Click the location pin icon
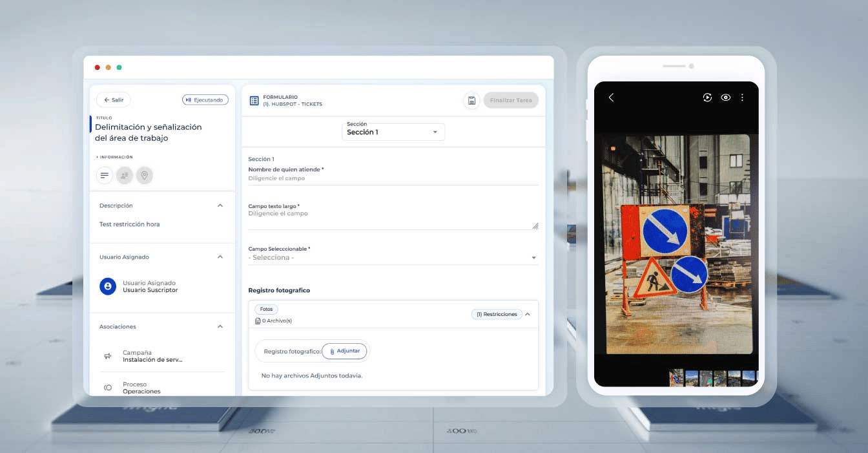 (145, 175)
